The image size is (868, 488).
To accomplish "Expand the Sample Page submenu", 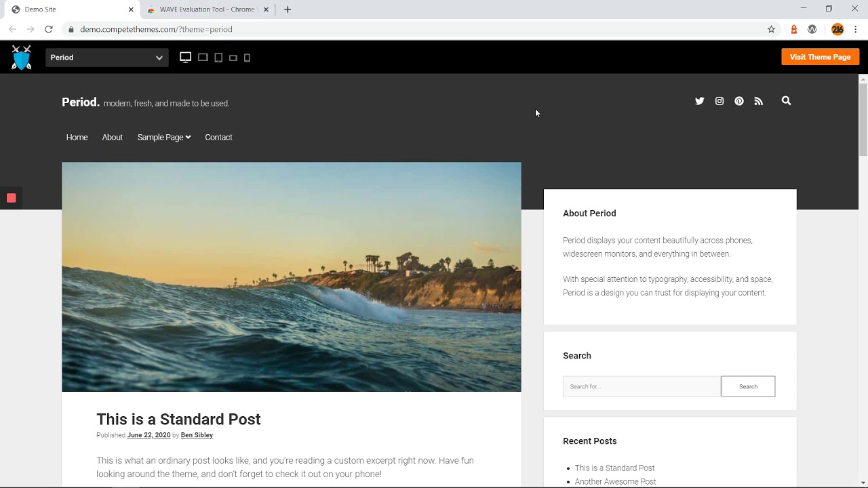I will click(163, 138).
